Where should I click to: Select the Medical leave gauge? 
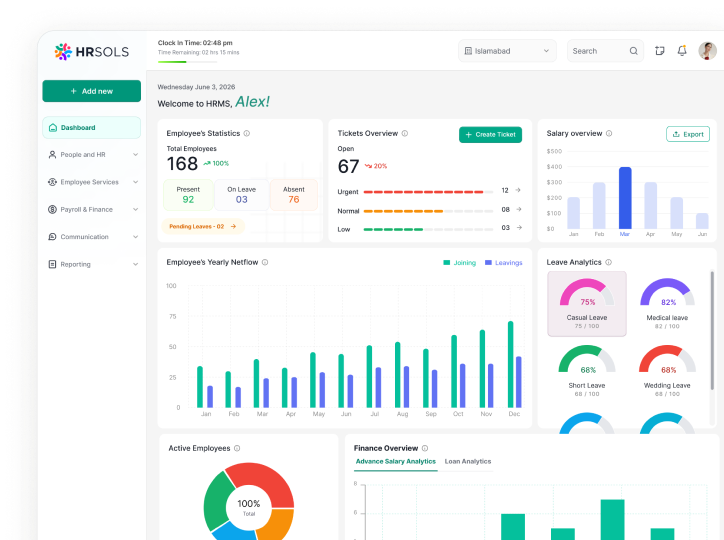coord(667,304)
